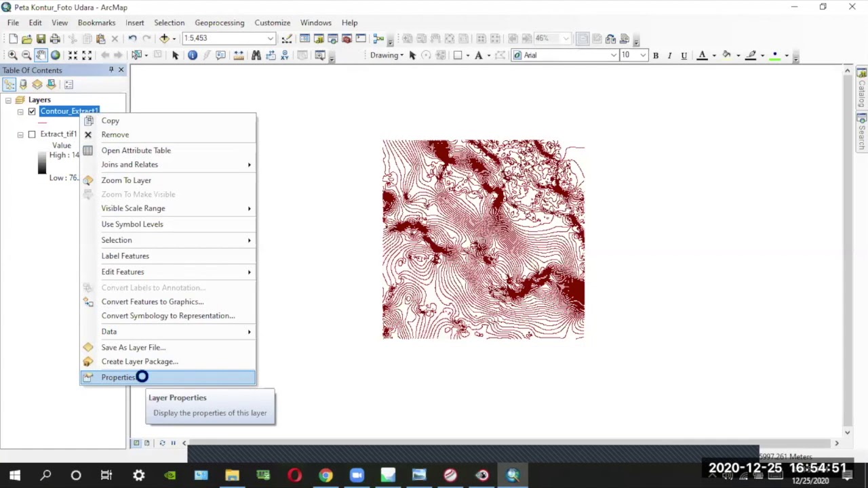This screenshot has height=488, width=868.
Task: Check the Extract_tif1 layer visibility
Action: (32, 134)
